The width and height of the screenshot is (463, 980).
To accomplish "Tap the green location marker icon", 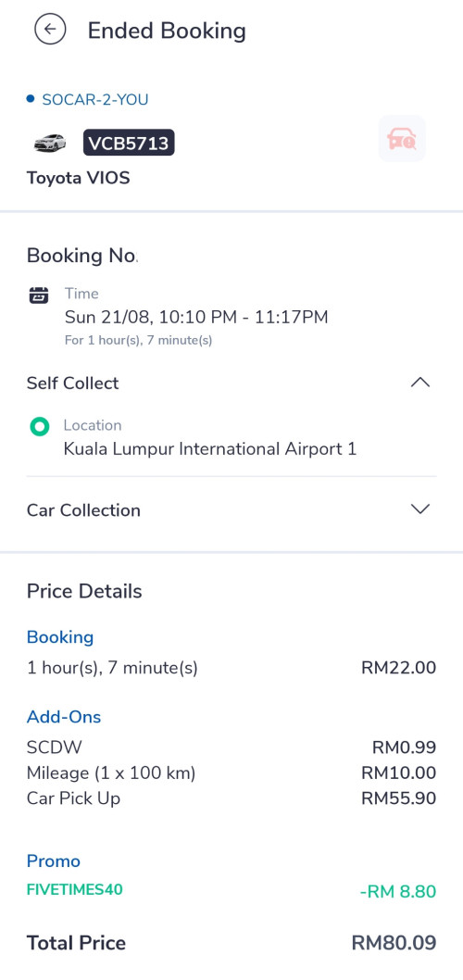I will 40,428.
